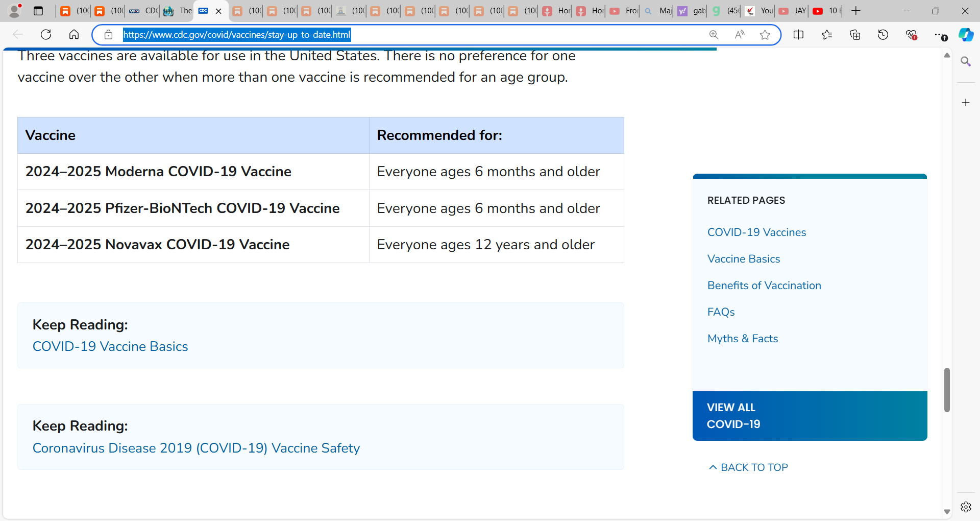Refresh the CDC page
Viewport: 980px width, 521px height.
(x=46, y=35)
